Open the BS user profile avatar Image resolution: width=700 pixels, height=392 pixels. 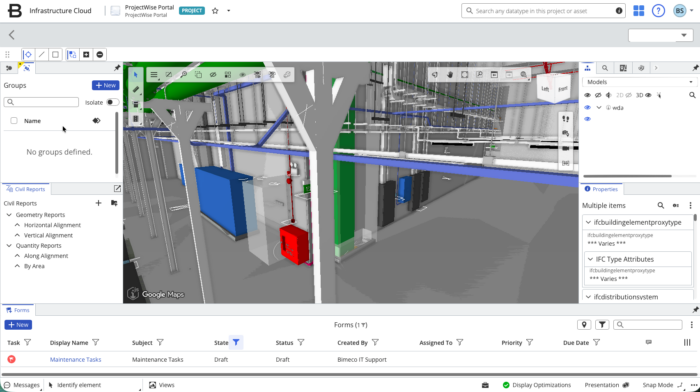point(679,11)
